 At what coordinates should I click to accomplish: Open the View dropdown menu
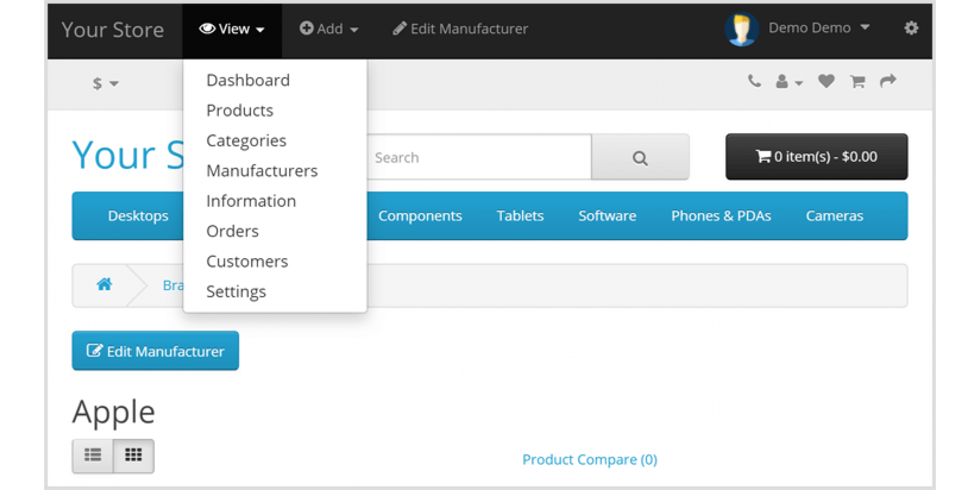232,29
